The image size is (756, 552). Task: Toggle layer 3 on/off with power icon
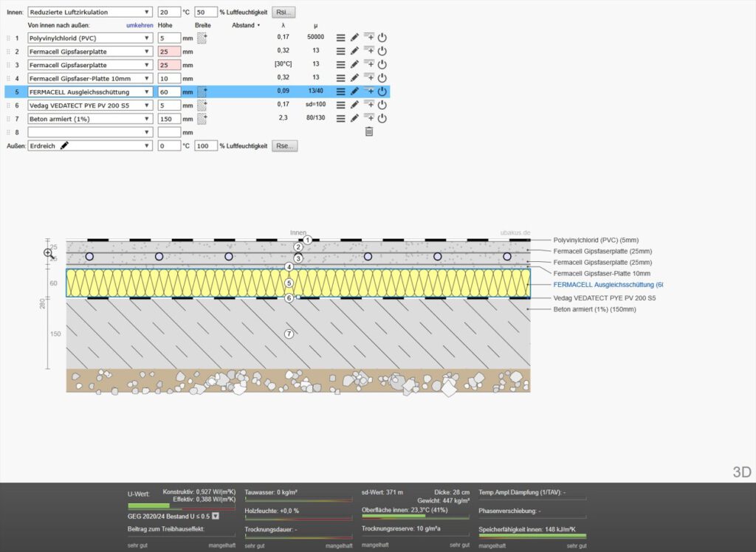pyautogui.click(x=382, y=65)
